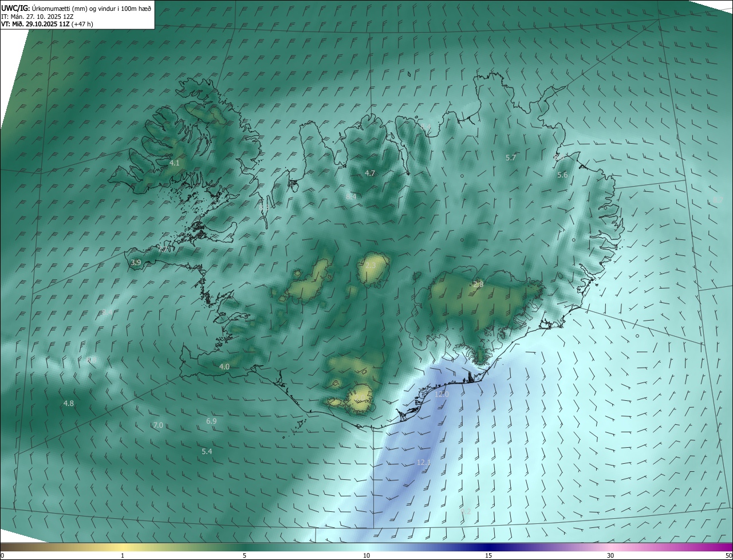Viewport: 733px width, 560px height.
Task: Click the 5.7 precipitation value
Action: tap(511, 157)
